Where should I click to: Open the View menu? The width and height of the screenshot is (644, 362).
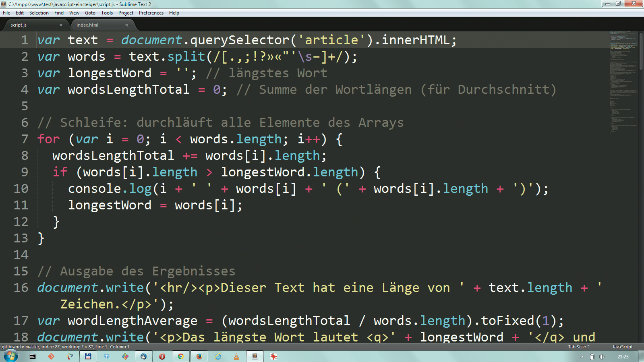coord(74,13)
